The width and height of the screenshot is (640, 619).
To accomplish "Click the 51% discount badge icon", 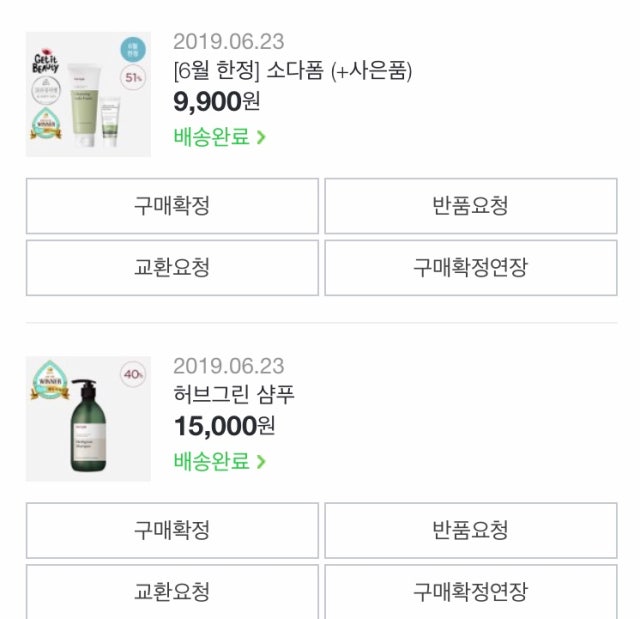I will pyautogui.click(x=130, y=76).
